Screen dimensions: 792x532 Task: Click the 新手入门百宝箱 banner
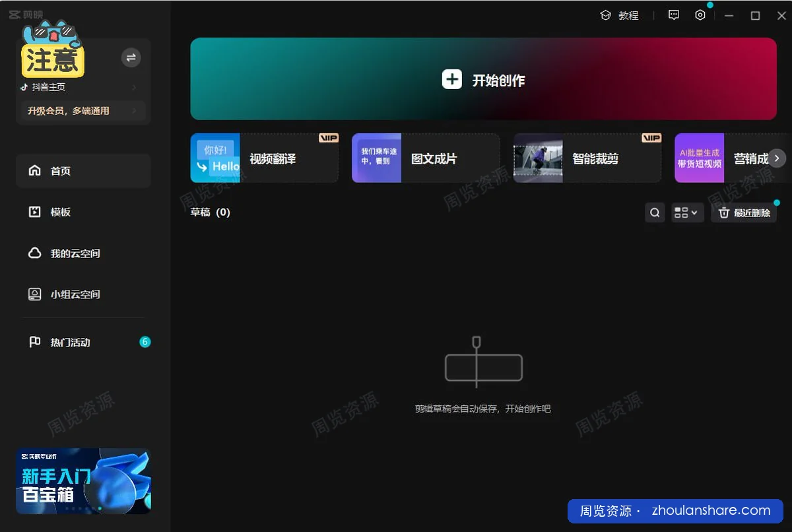click(83, 481)
